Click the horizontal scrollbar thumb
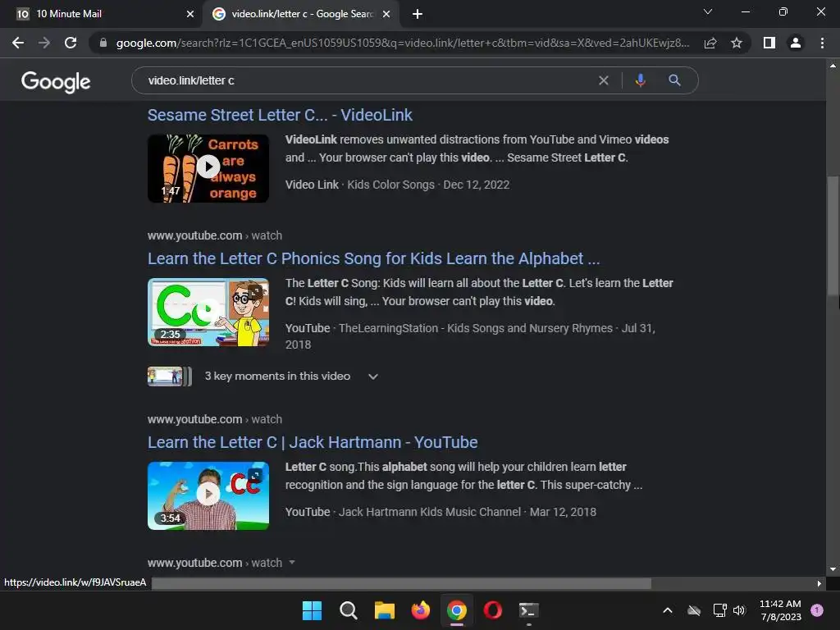The height and width of the screenshot is (630, 840). click(401, 583)
